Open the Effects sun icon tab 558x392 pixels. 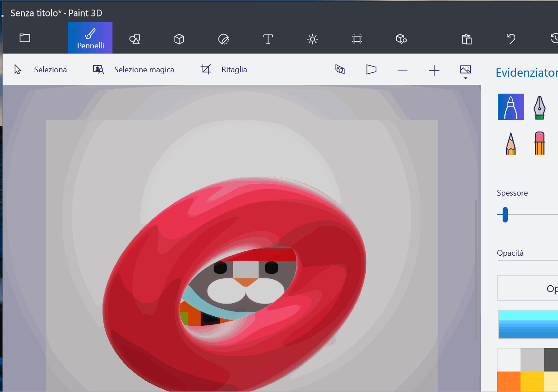[313, 39]
